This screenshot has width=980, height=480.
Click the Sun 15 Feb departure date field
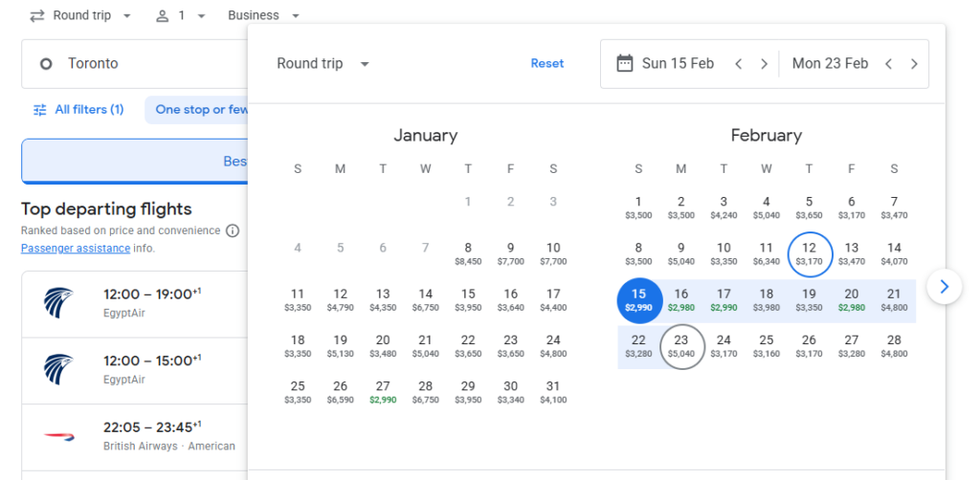[678, 64]
